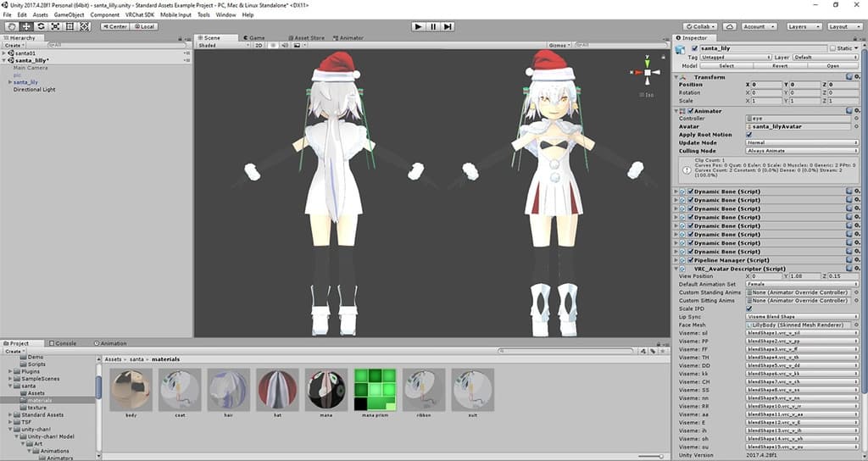Click the Pause button in the toolbar
The height and width of the screenshot is (461, 868).
coord(432,26)
